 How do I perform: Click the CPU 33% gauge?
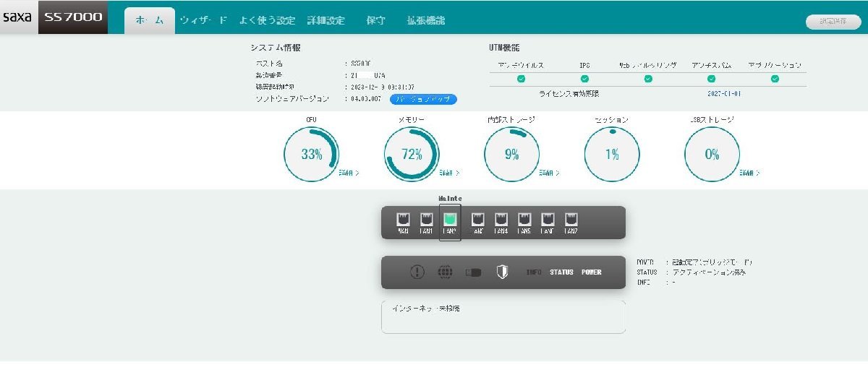click(x=311, y=154)
